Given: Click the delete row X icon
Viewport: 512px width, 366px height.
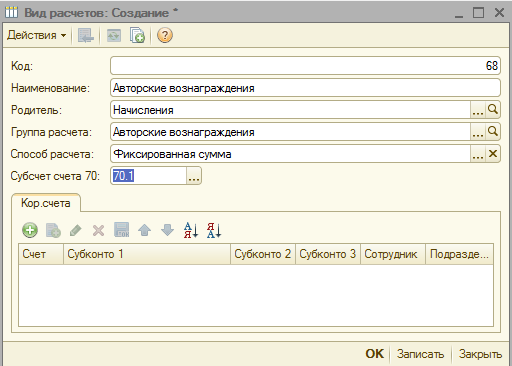Looking at the screenshot, I should (x=98, y=230).
